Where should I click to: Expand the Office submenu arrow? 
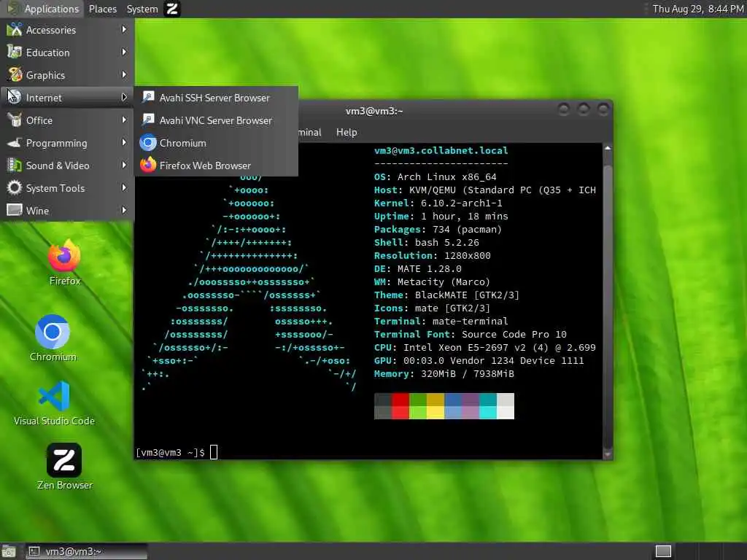[x=124, y=120]
